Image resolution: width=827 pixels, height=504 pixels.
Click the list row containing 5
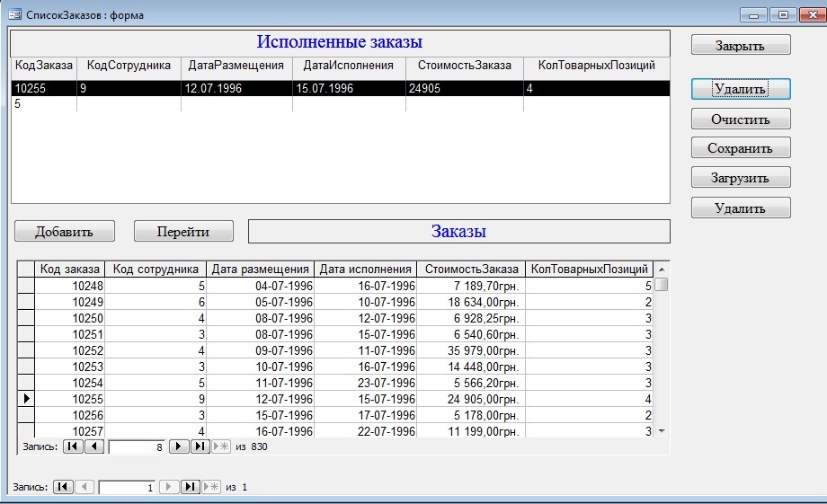tap(341, 104)
